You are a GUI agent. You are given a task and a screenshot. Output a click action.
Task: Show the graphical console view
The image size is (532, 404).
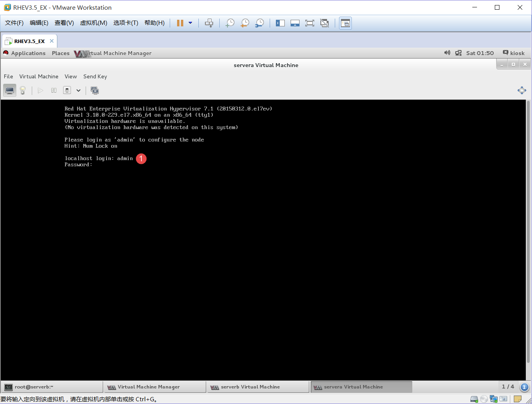pyautogui.click(x=10, y=90)
